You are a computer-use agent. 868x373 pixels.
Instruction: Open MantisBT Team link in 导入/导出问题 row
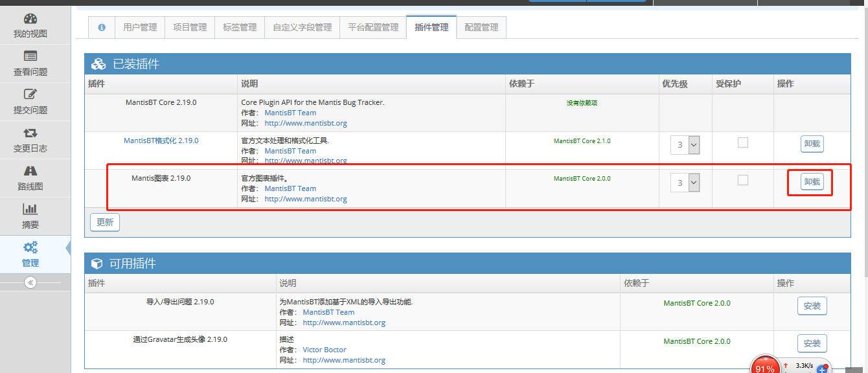[328, 312]
